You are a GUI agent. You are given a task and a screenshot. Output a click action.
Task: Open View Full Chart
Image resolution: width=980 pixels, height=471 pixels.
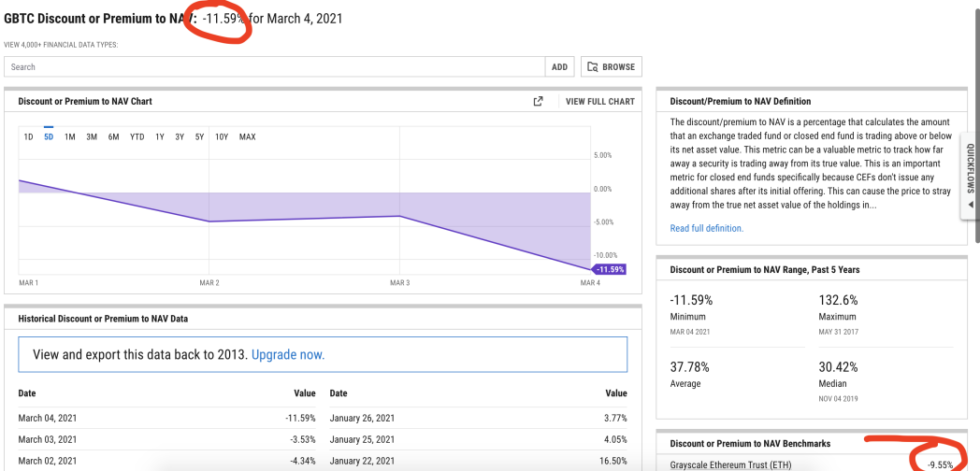(600, 101)
